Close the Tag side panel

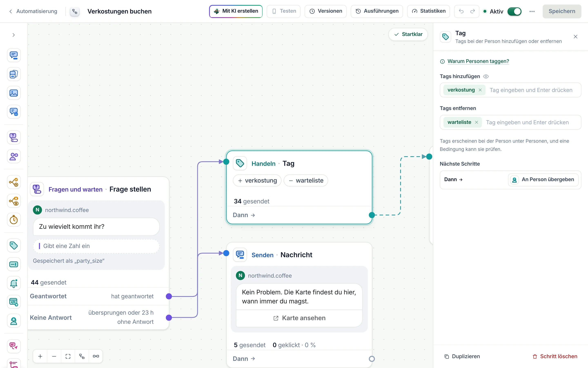click(575, 37)
